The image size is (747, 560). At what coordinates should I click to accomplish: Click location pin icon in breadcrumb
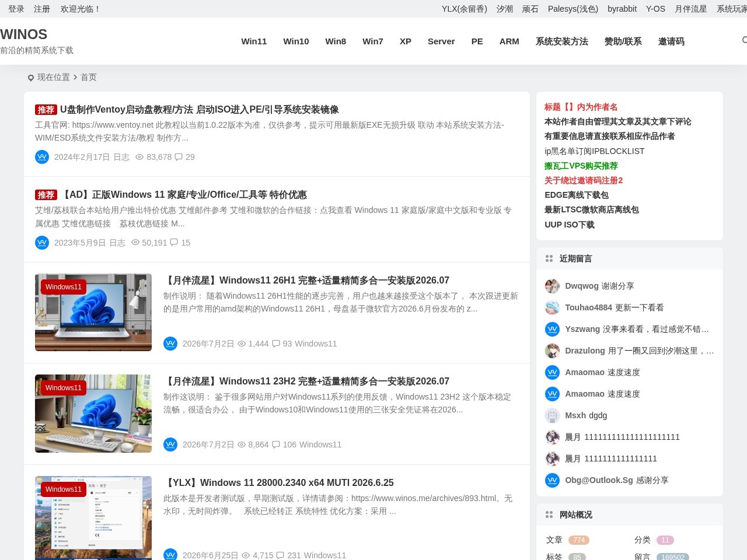tap(31, 78)
